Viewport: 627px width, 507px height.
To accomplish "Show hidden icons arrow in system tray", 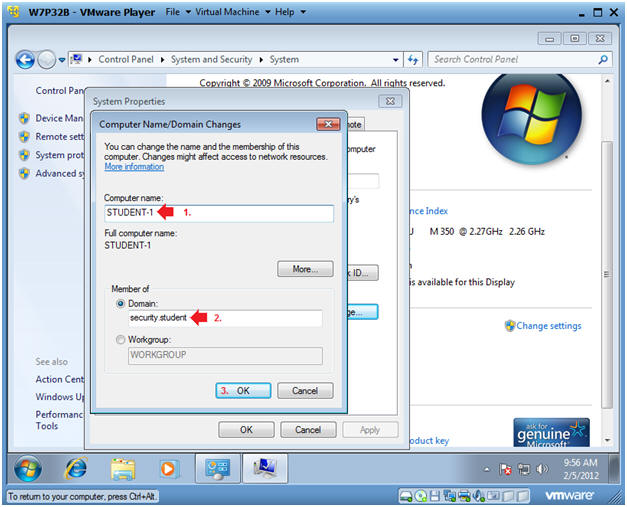I will click(x=487, y=469).
